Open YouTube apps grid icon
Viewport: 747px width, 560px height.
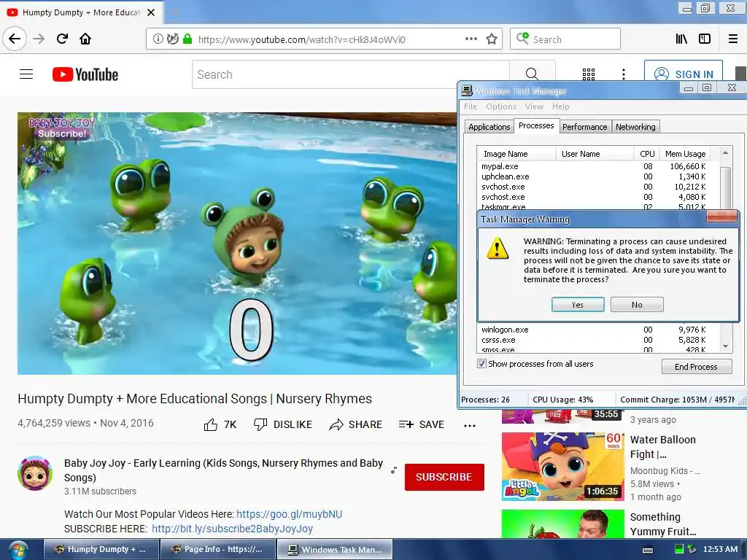pos(589,74)
